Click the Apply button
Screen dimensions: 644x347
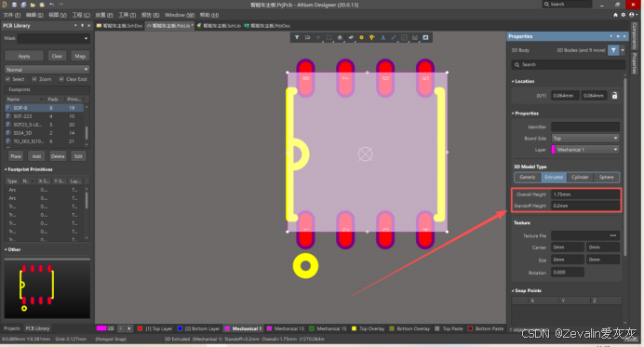click(x=24, y=56)
